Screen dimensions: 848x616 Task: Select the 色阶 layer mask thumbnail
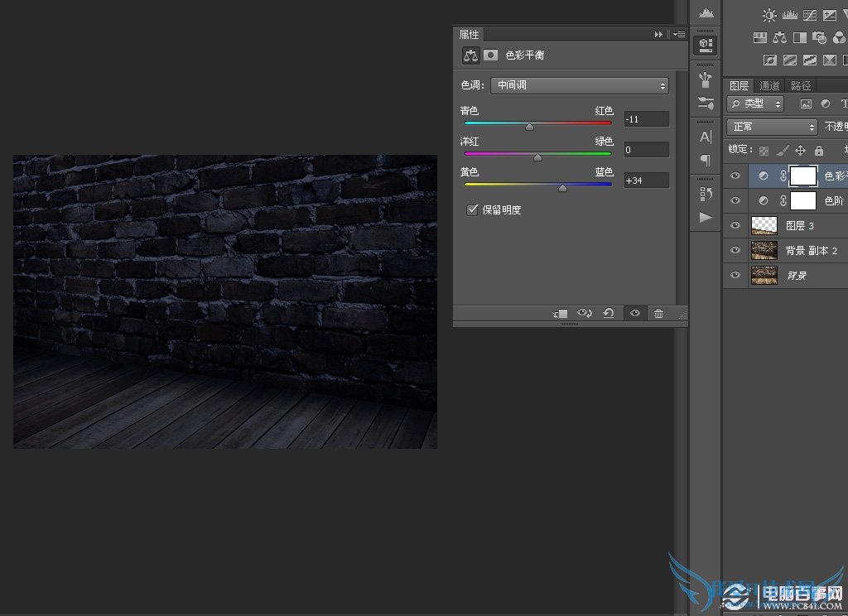(803, 200)
